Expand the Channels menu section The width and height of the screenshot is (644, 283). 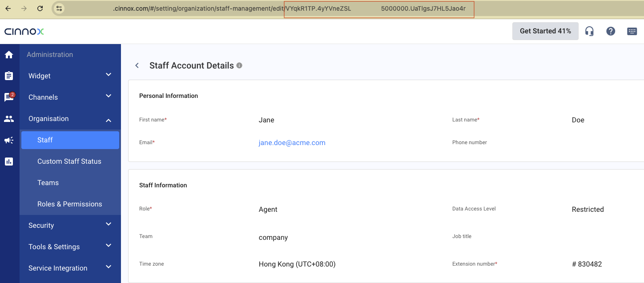tap(70, 97)
